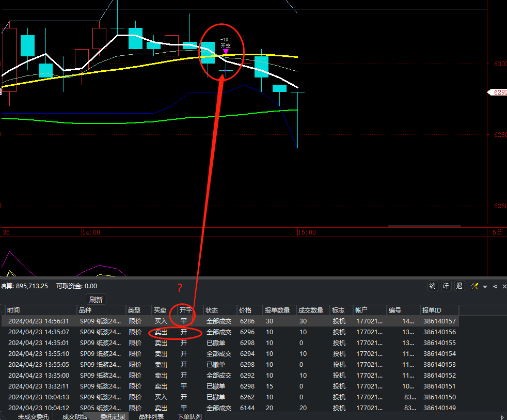The width and height of the screenshot is (507, 420).
Task: Sort by the 状态 column header
Action: point(220,310)
